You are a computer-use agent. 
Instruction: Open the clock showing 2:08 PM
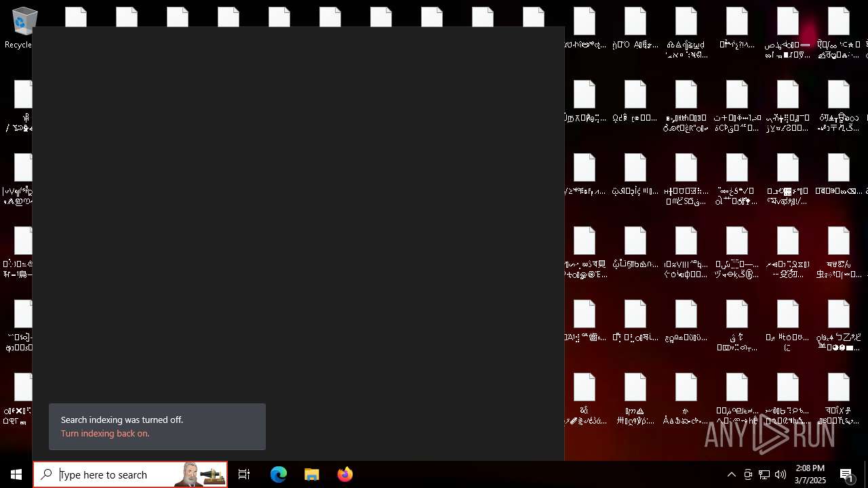[810, 474]
